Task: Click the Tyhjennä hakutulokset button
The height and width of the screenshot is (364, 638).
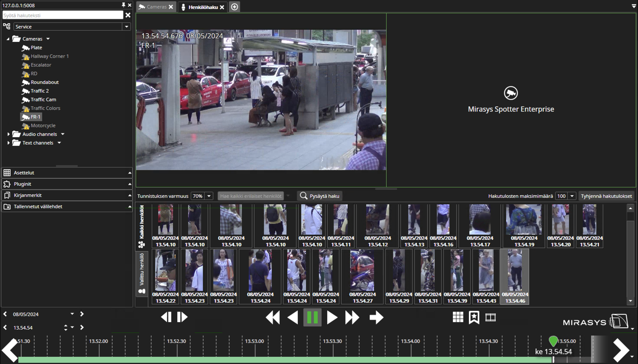Action: [x=606, y=196]
